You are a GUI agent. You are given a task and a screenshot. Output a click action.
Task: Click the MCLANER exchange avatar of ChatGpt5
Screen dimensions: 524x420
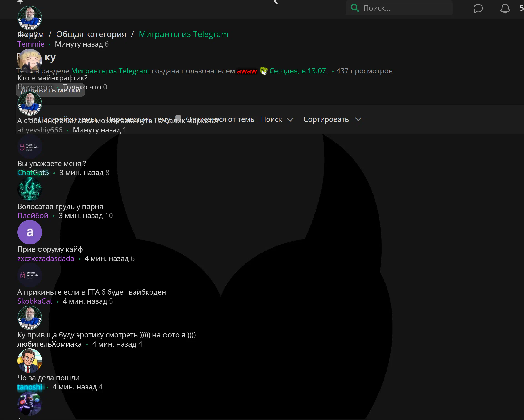(30, 189)
